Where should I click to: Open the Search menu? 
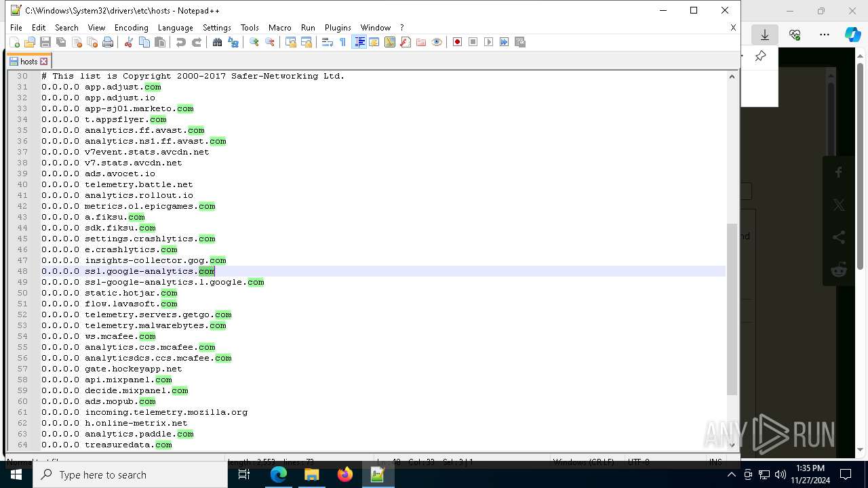tap(66, 28)
